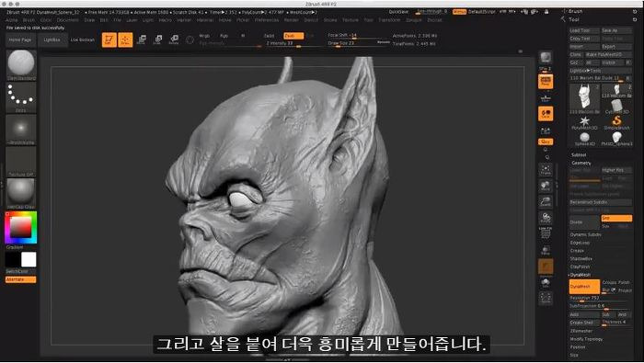The image size is (644, 363).
Task: Click the Create Shell button
Action: click(x=584, y=323)
